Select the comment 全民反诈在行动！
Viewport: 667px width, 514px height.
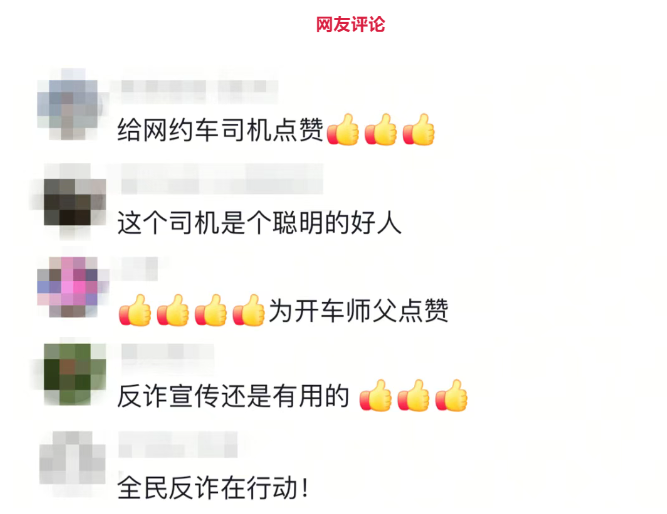(213, 488)
